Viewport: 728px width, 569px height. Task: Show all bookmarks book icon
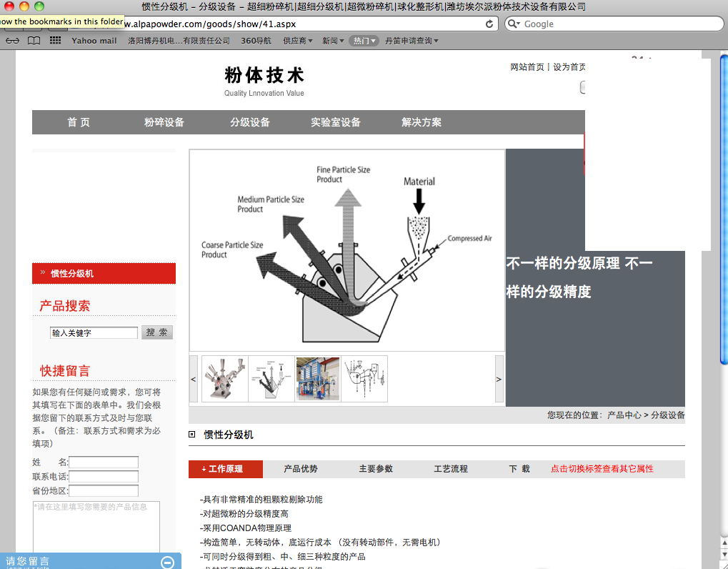(34, 41)
